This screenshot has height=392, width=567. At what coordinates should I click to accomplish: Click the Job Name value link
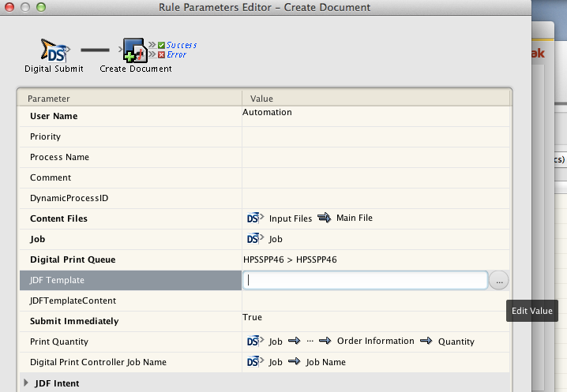click(325, 362)
